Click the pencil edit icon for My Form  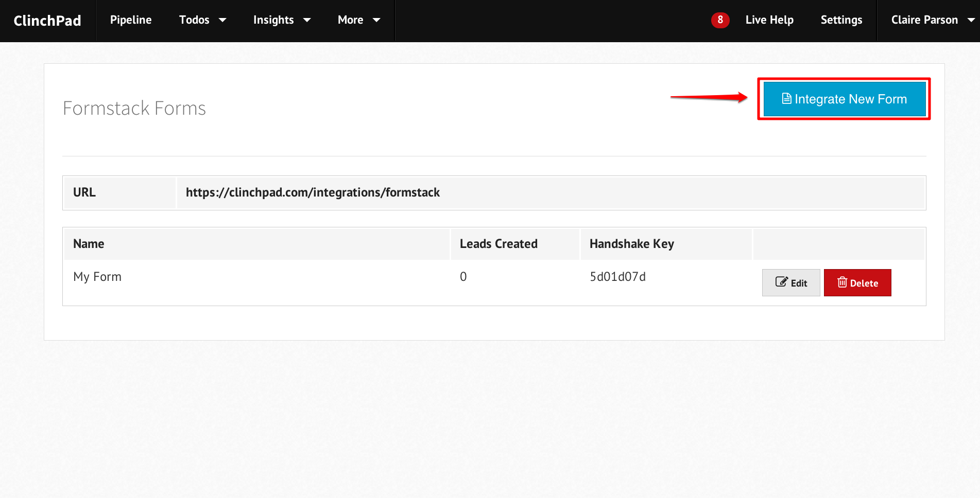(x=781, y=282)
